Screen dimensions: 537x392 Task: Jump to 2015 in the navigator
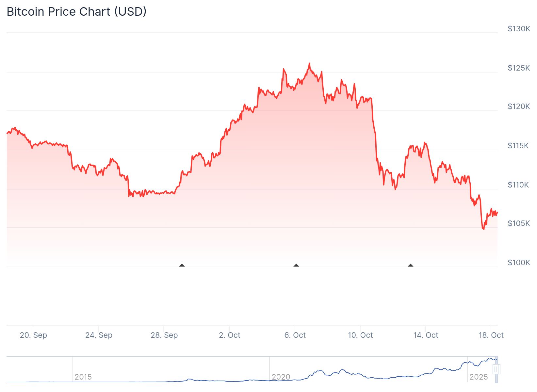coord(83,377)
